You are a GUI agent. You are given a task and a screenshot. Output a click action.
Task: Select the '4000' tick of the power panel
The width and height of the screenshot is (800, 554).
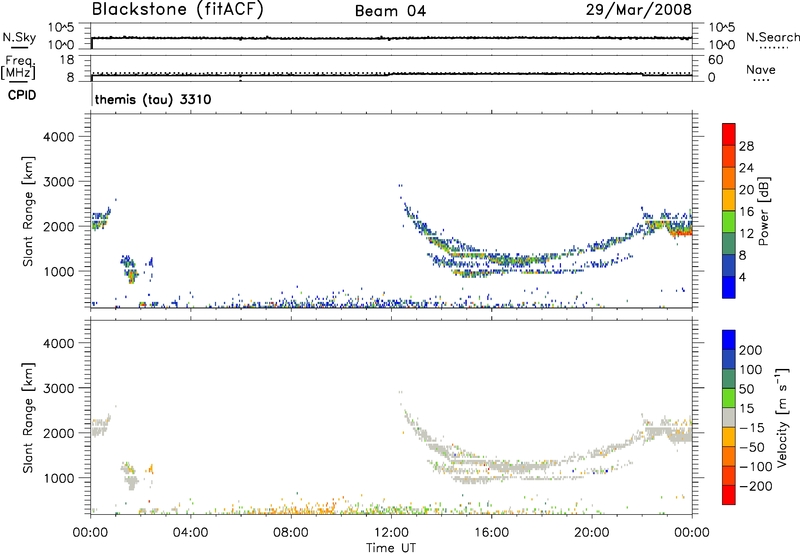click(x=59, y=137)
